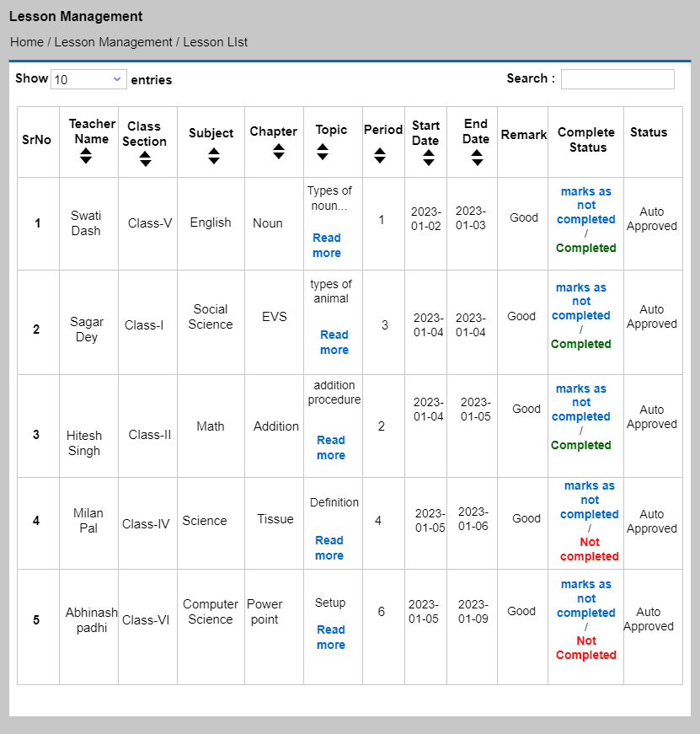Sort by Teacher Name column arrows

click(86, 156)
